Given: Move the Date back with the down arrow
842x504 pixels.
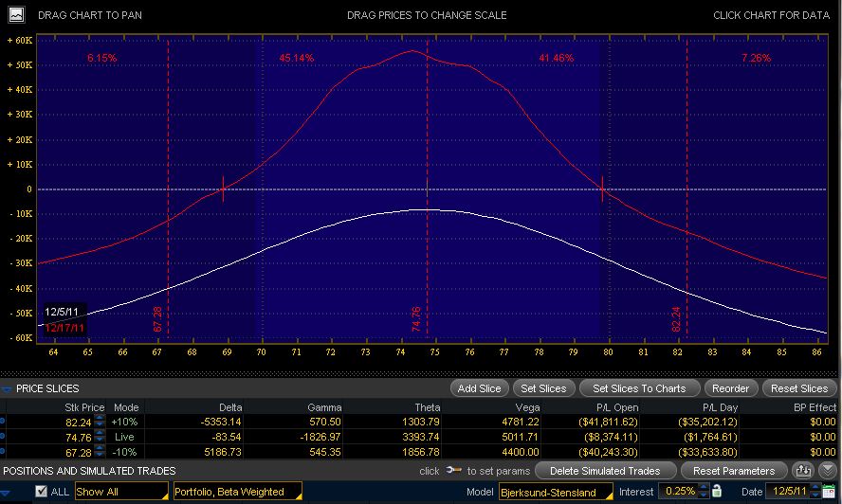Looking at the screenshot, I should tap(815, 495).
